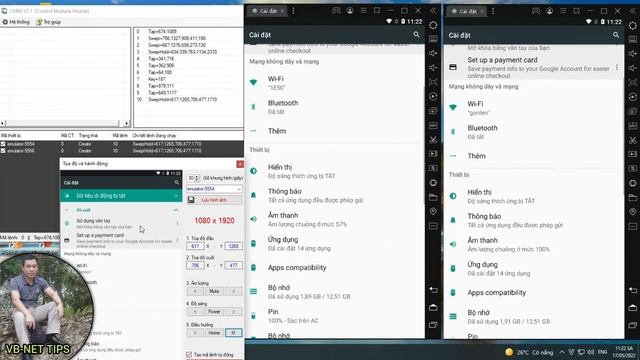Click Home button under Điều hướng

[214, 333]
